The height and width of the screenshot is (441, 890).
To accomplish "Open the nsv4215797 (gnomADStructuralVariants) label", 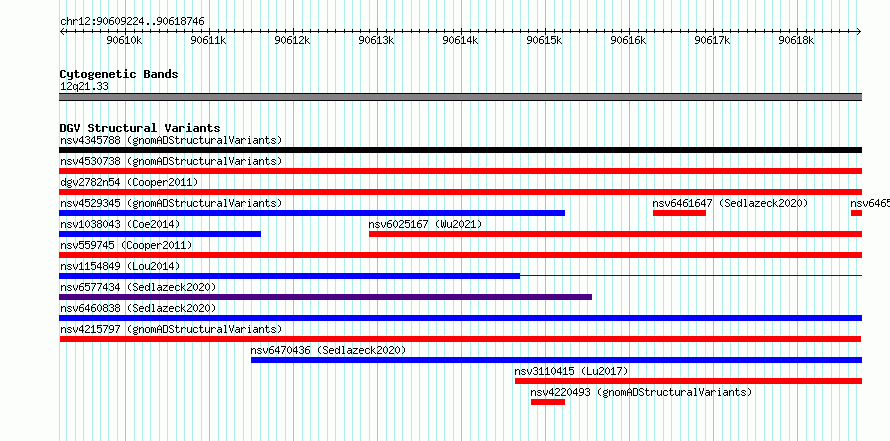I will click(171, 329).
